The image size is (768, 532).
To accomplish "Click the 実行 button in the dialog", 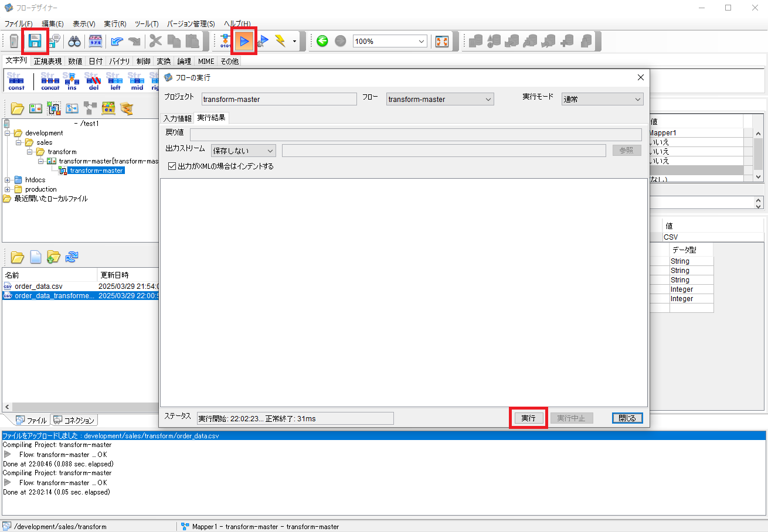I will (x=528, y=418).
